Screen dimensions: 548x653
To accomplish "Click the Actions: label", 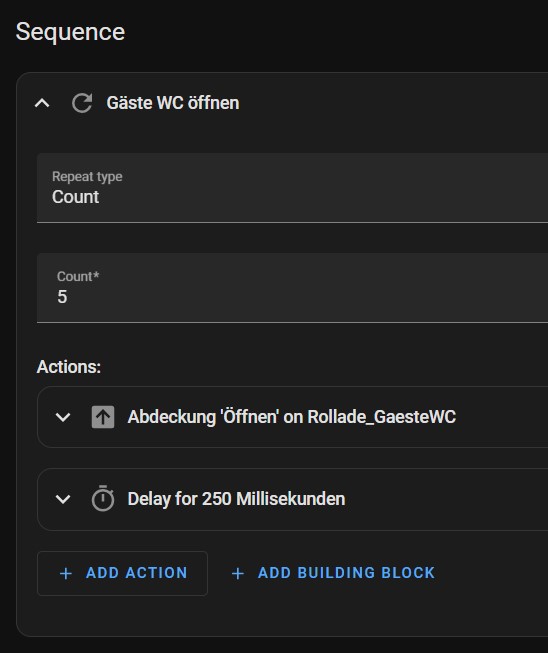I will (69, 367).
